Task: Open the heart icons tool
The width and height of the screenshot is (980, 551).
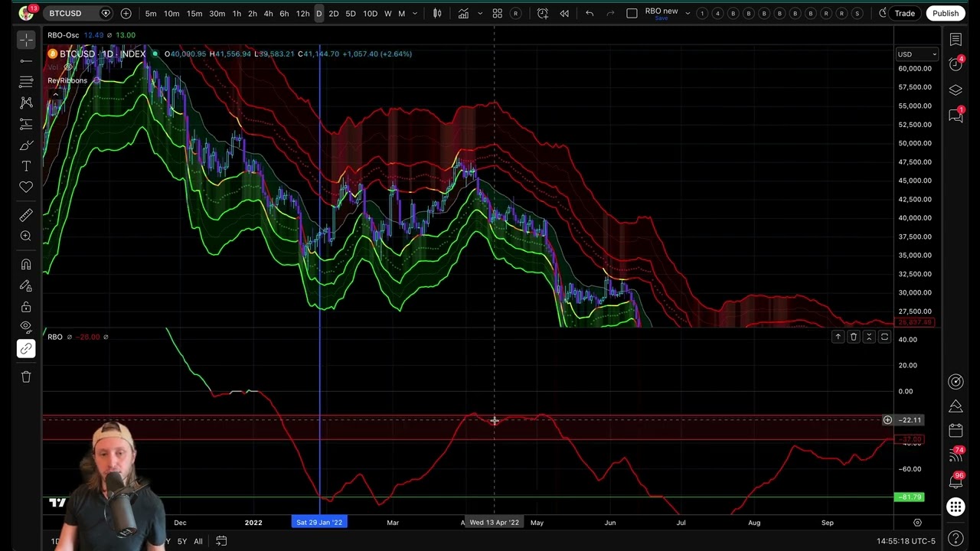Action: (x=26, y=187)
